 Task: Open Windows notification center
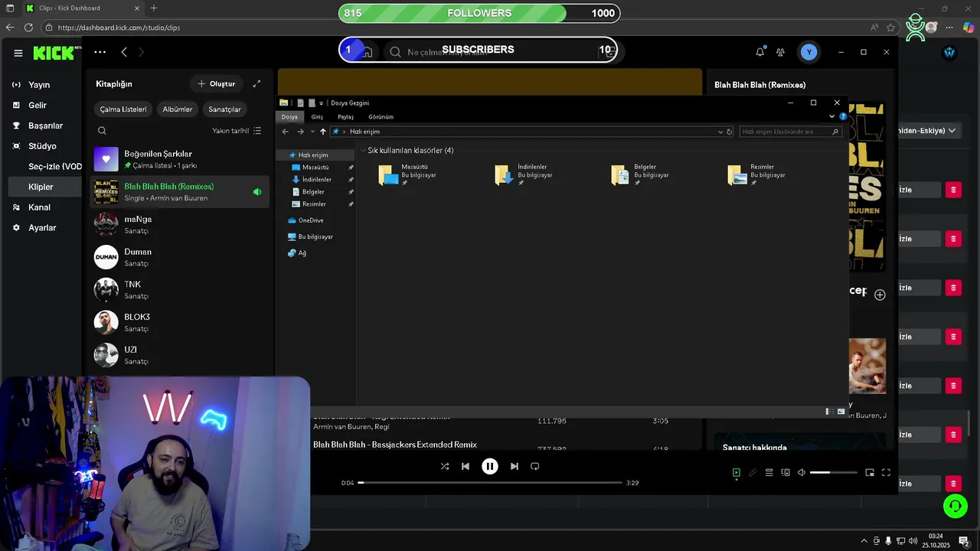pos(964,541)
